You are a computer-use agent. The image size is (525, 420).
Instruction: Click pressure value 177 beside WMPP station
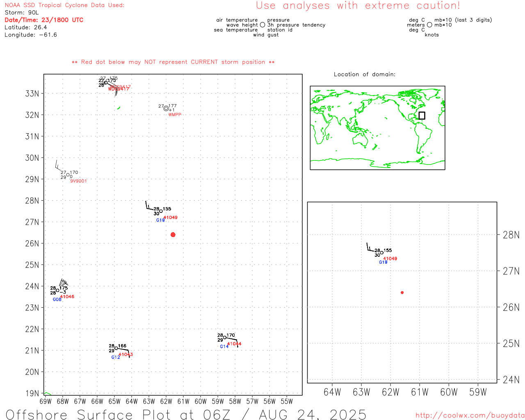173,106
